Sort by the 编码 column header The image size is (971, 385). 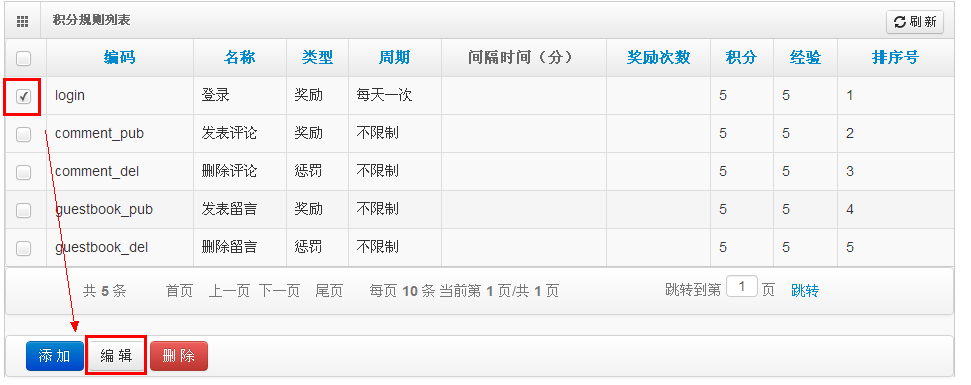tap(120, 58)
